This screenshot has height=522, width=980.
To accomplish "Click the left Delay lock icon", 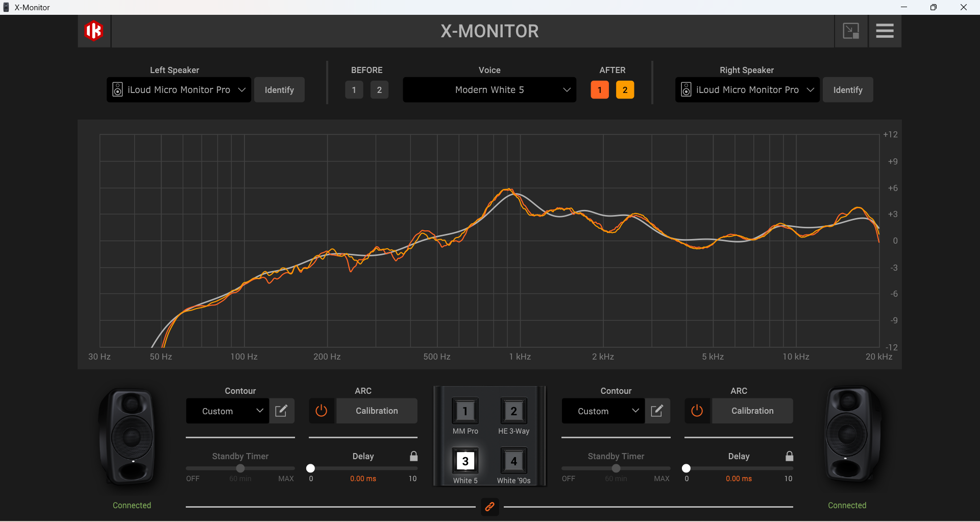I will tap(413, 456).
